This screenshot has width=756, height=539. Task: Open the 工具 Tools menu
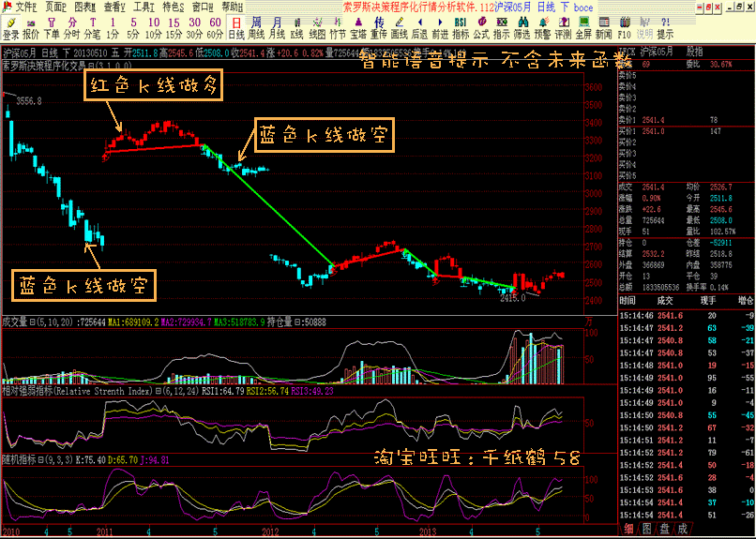[144, 7]
